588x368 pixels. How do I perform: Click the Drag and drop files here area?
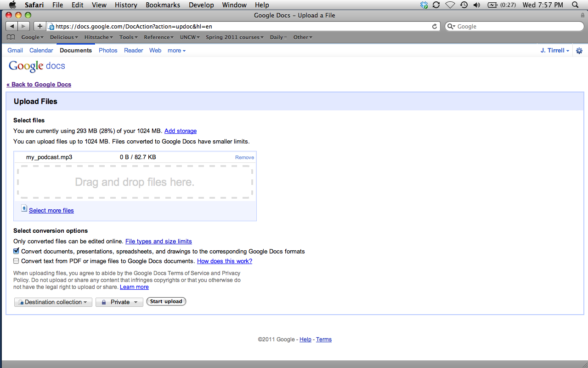(x=135, y=182)
